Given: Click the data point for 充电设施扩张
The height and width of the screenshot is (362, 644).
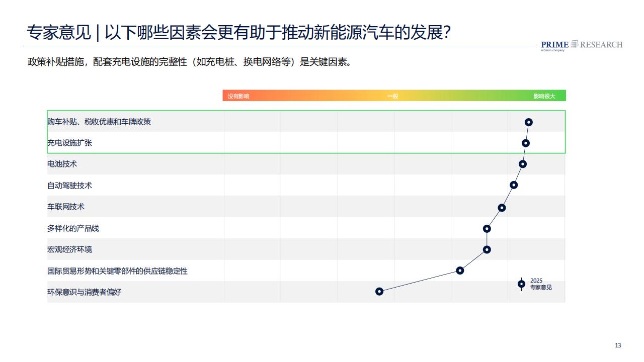Looking at the screenshot, I should [526, 143].
